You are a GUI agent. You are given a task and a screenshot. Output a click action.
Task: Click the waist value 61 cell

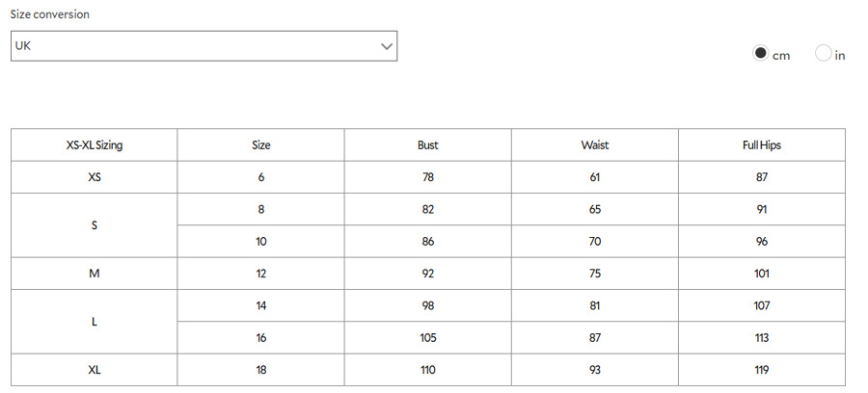pos(595,177)
